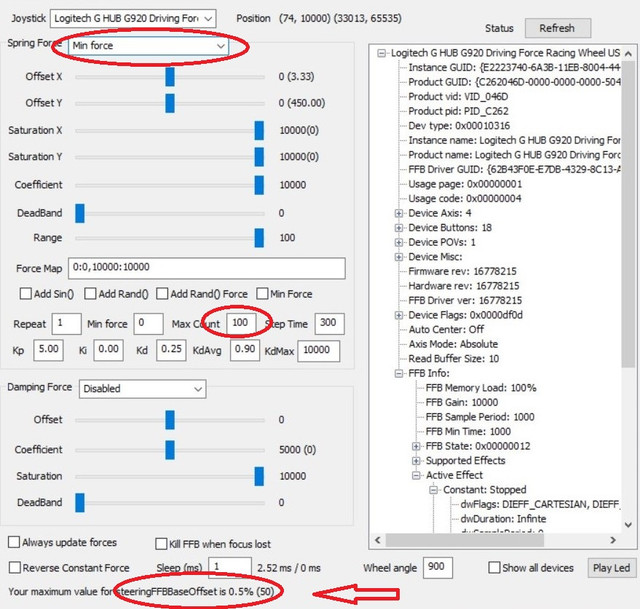Click the Play Led button
640x609 pixels.
click(611, 568)
